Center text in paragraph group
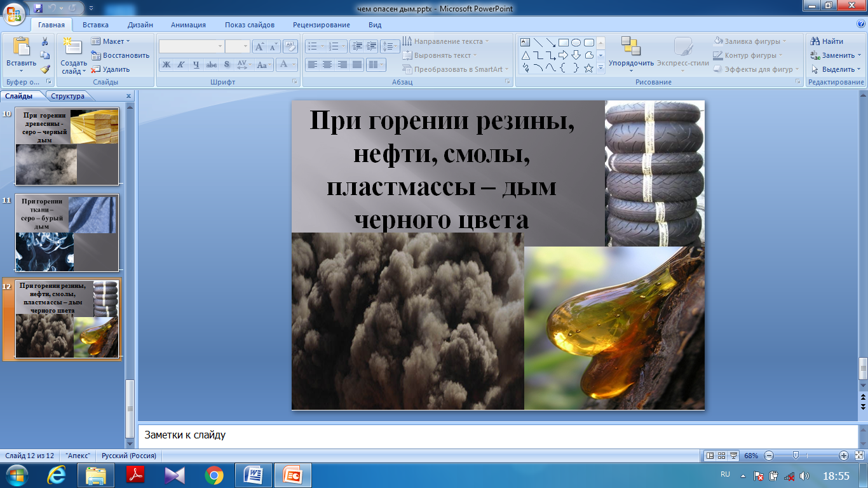 pyautogui.click(x=327, y=64)
